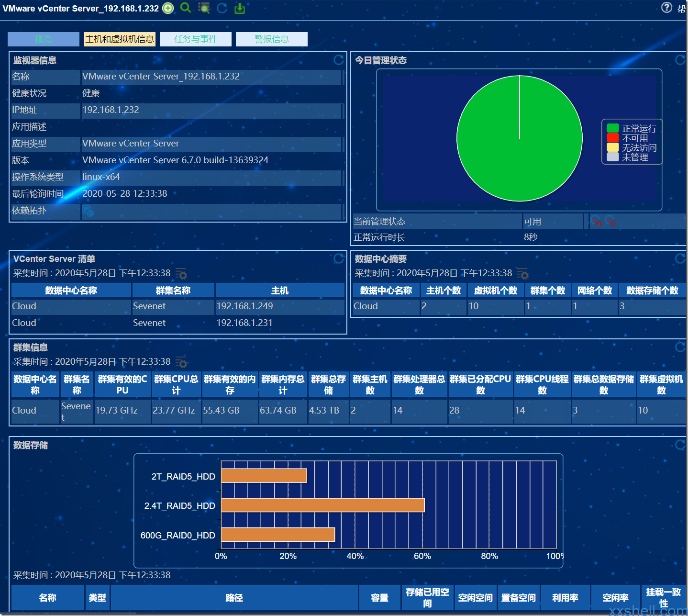Click last poll time 2020-05-28 12:33:38
Viewport: 688px width, 616px height.
click(125, 194)
